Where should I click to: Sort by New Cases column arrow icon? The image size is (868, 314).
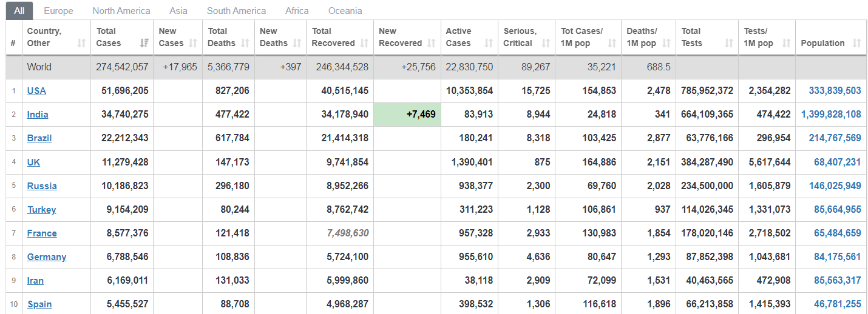pos(193,43)
